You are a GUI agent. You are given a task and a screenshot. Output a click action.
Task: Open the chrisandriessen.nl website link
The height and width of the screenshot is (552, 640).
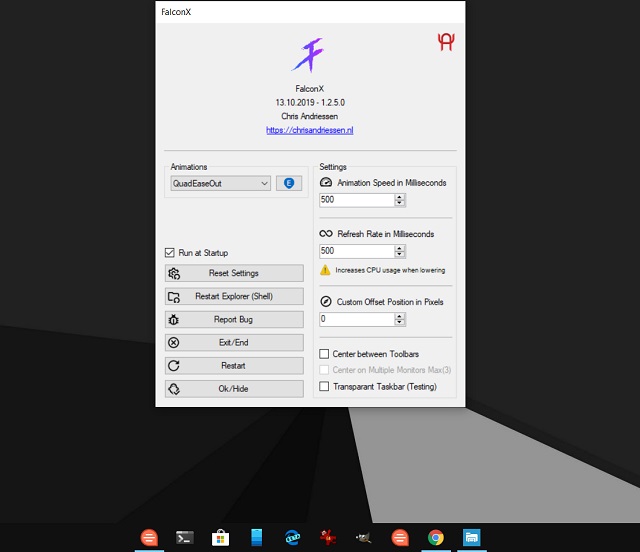(310, 130)
